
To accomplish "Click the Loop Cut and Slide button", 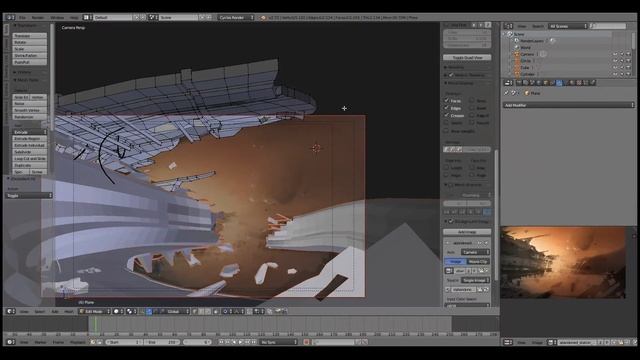I will pos(29,158).
